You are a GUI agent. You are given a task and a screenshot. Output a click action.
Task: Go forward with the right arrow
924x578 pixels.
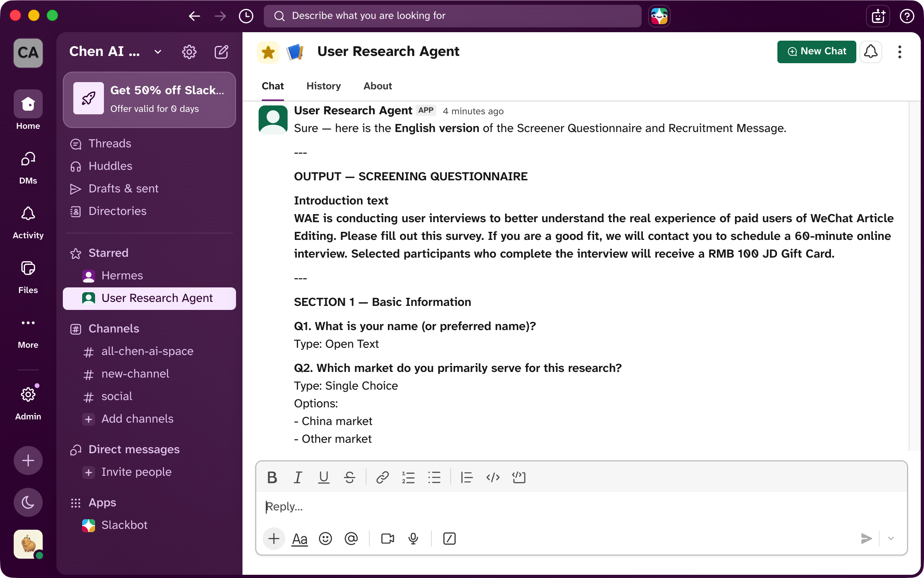click(220, 16)
